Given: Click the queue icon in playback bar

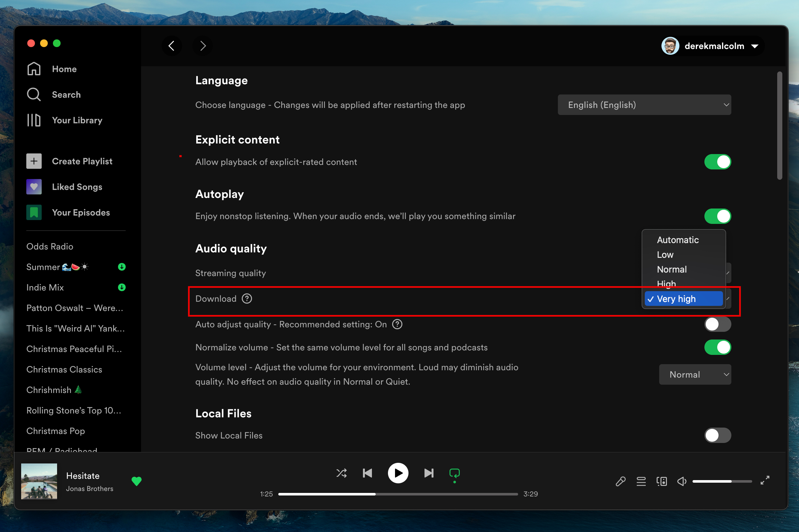Looking at the screenshot, I should pyautogui.click(x=641, y=480).
